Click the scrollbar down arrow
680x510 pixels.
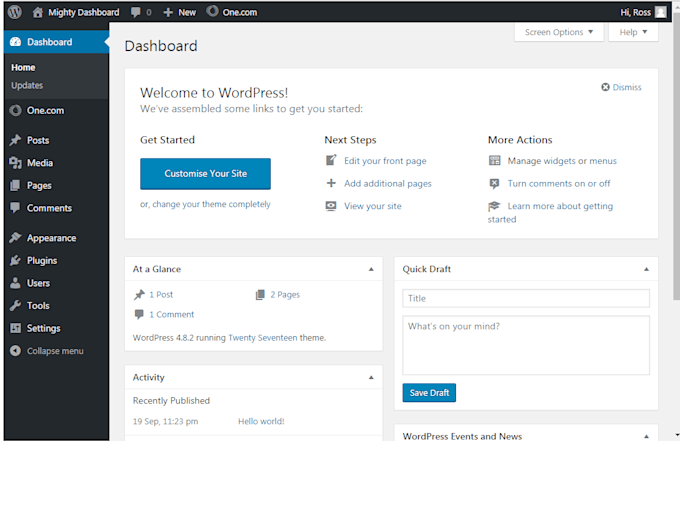coord(677,435)
